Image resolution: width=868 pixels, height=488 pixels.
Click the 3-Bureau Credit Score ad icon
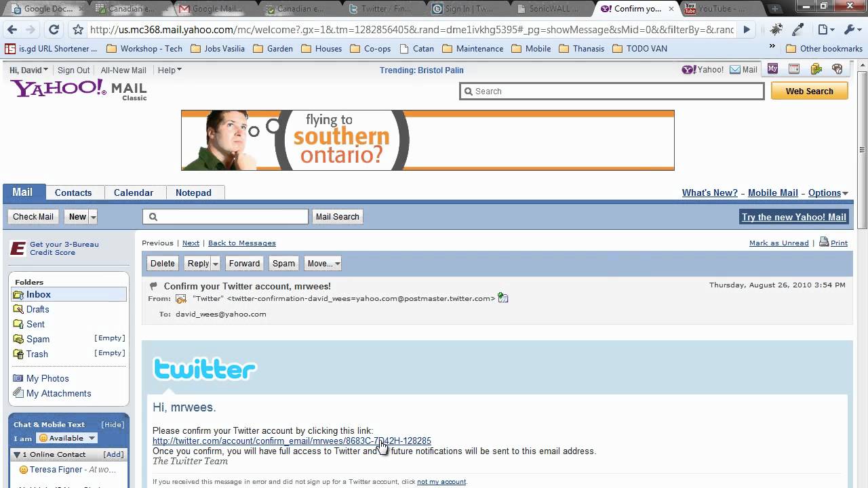(x=18, y=248)
